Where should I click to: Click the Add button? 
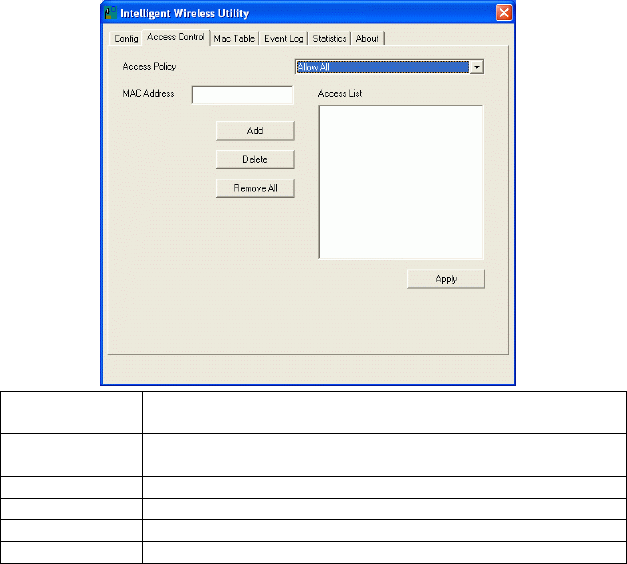click(255, 131)
